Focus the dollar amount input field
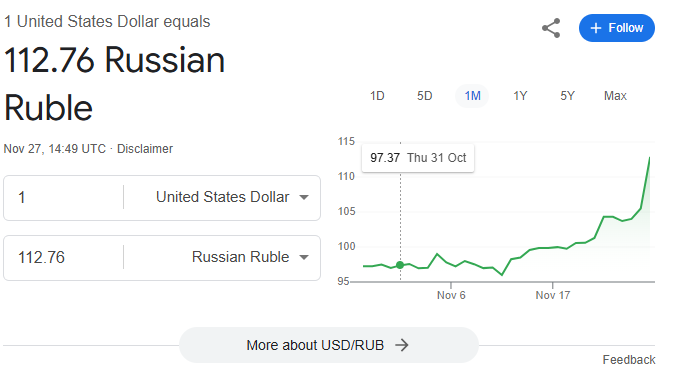682x386 pixels. pyautogui.click(x=64, y=198)
